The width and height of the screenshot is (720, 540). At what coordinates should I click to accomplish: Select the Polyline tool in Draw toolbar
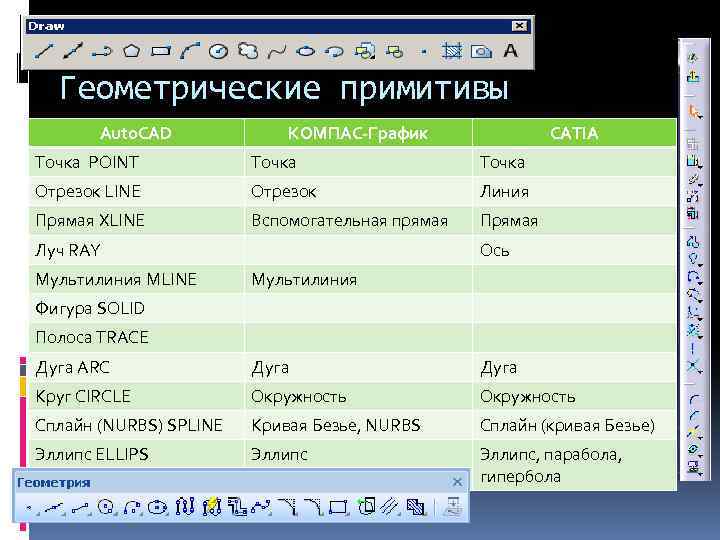click(102, 51)
